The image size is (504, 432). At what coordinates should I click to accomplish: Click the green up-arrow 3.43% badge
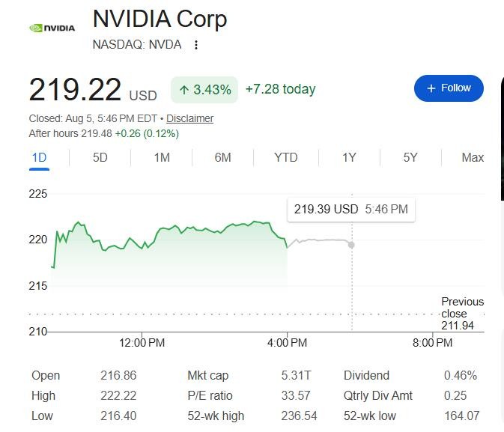pyautogui.click(x=204, y=90)
